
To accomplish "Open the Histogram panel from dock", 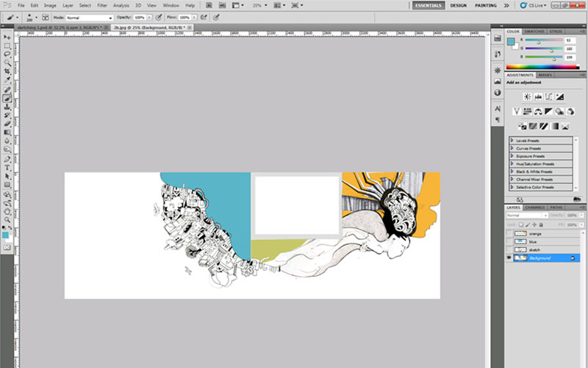I will pyautogui.click(x=498, y=81).
